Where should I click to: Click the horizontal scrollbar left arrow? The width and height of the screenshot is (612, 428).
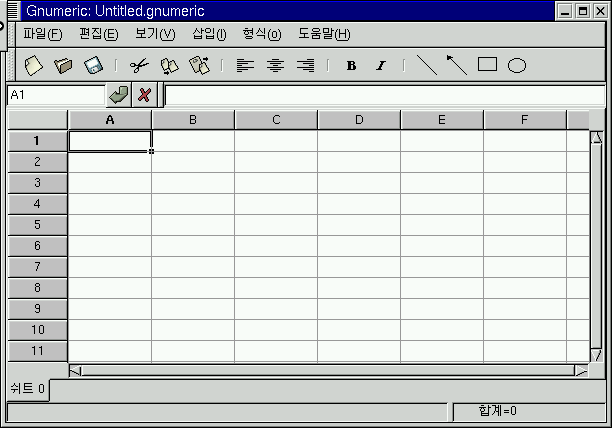[75, 371]
